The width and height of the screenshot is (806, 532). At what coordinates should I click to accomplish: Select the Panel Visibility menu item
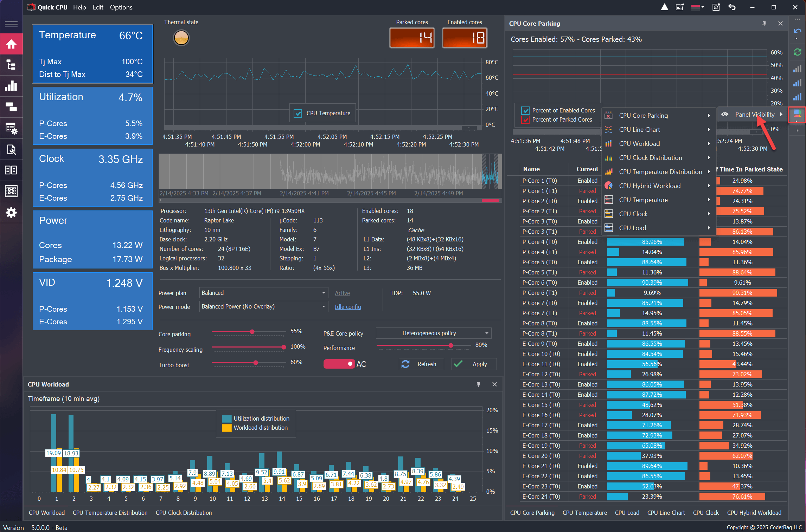(752, 115)
